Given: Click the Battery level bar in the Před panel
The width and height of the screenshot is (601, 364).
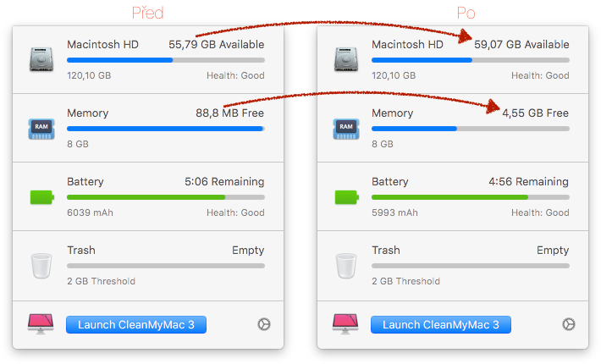Looking at the screenshot, I should [x=165, y=197].
